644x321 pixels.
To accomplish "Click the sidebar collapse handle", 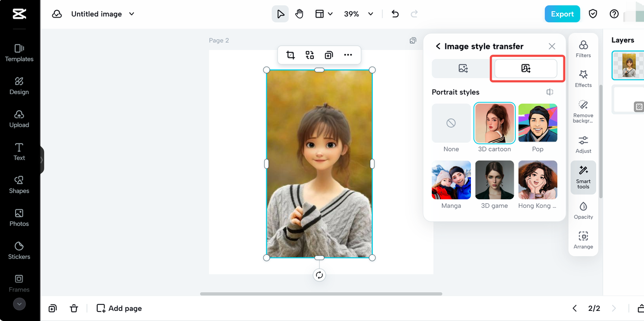I will point(42,160).
